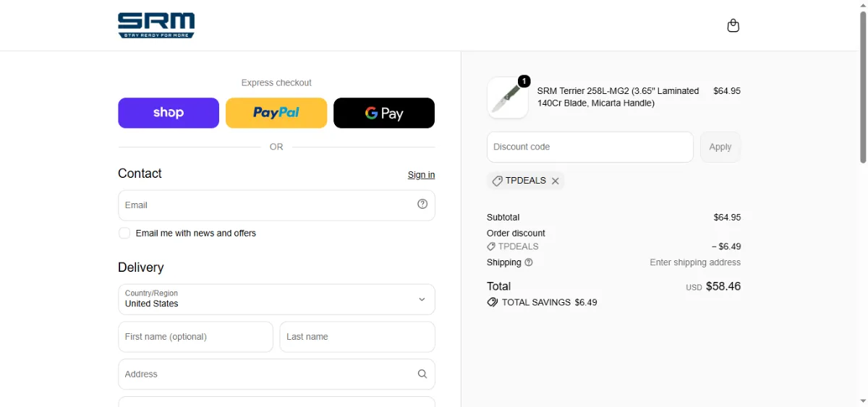Pay with Shop Pay express button
The height and width of the screenshot is (407, 868).
tap(169, 113)
